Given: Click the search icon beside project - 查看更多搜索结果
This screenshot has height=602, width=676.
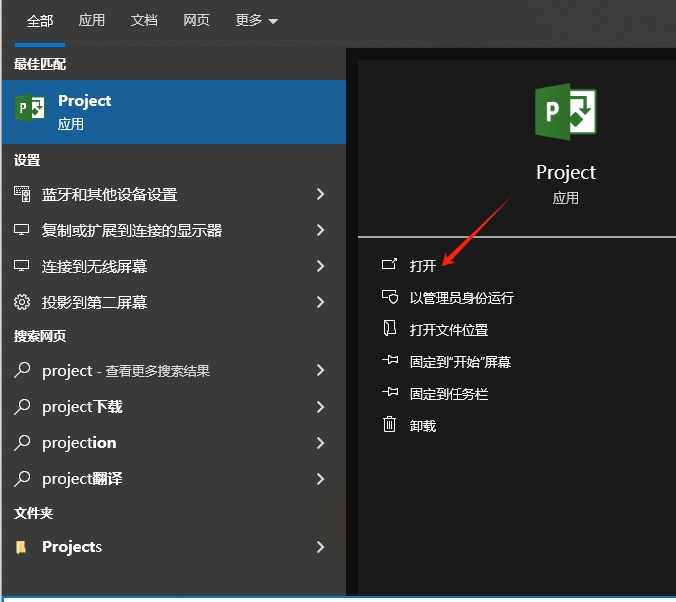Looking at the screenshot, I should point(22,370).
